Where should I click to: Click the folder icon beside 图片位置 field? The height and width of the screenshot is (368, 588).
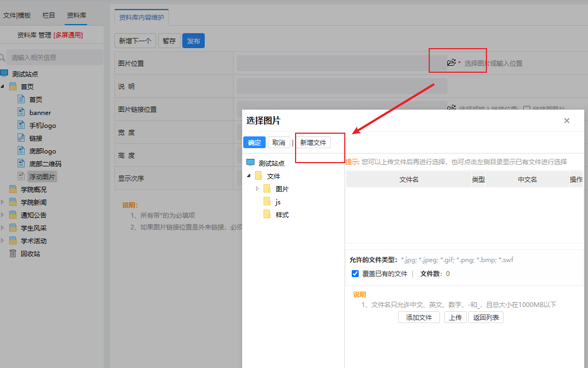coord(452,62)
